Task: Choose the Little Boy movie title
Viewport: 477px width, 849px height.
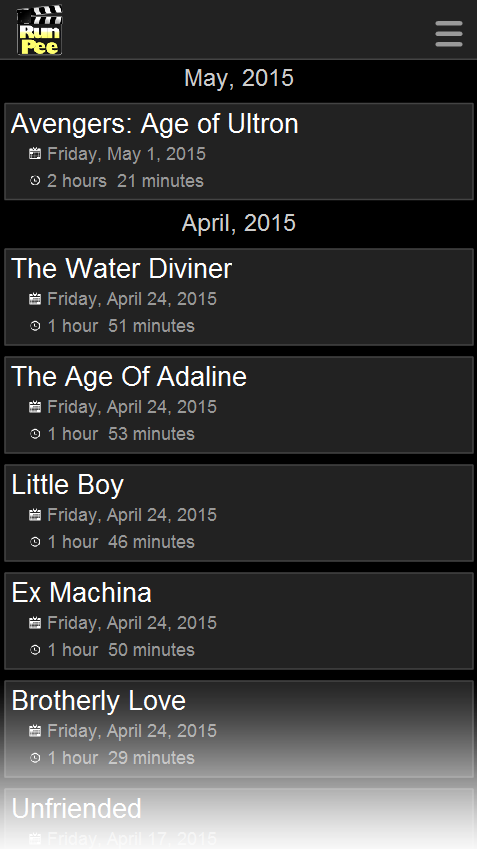Action: tap(68, 485)
